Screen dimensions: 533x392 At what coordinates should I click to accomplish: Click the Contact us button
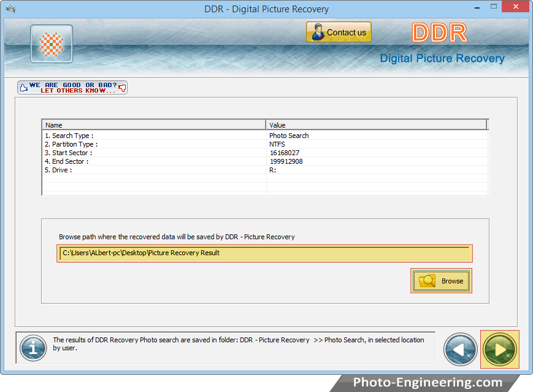pos(339,32)
